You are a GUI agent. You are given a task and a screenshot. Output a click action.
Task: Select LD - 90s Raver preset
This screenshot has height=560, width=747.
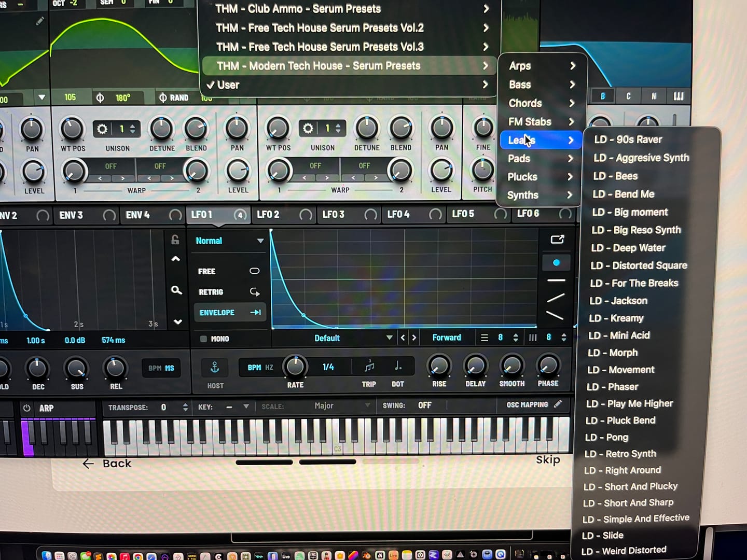(628, 139)
